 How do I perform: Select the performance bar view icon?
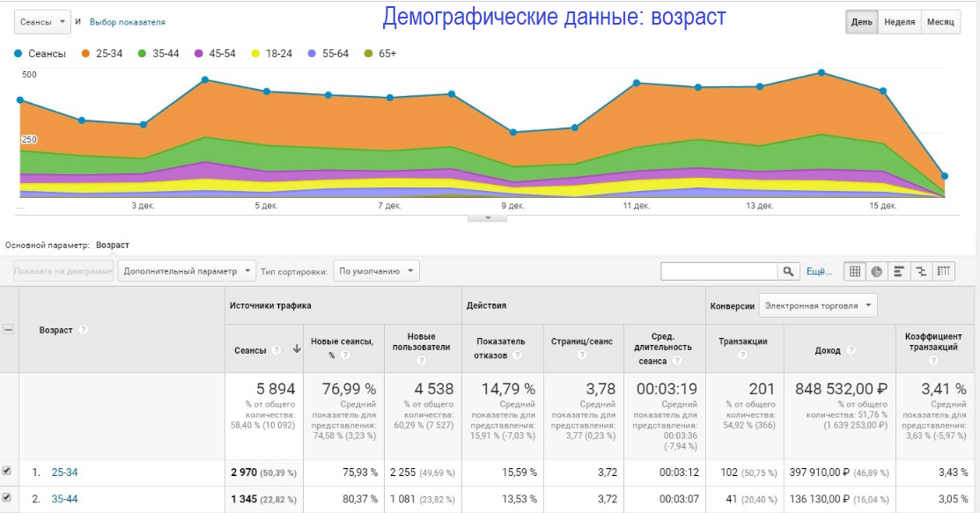899,271
